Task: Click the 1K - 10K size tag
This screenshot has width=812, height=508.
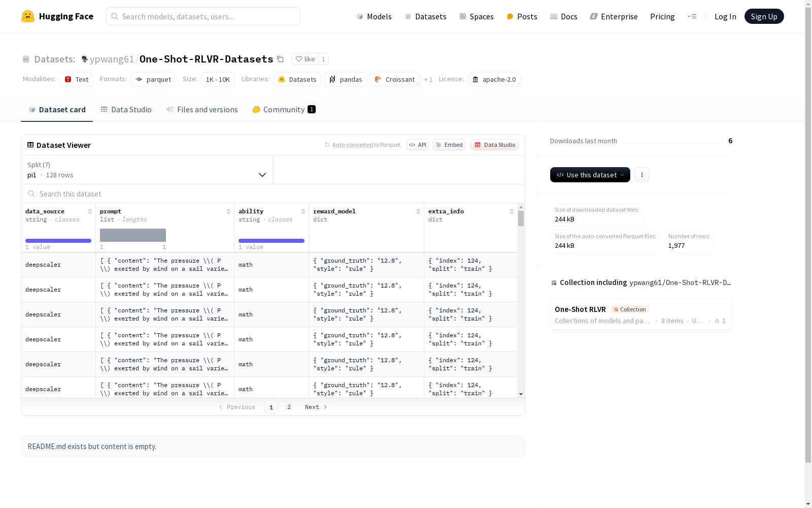Action: (218, 79)
